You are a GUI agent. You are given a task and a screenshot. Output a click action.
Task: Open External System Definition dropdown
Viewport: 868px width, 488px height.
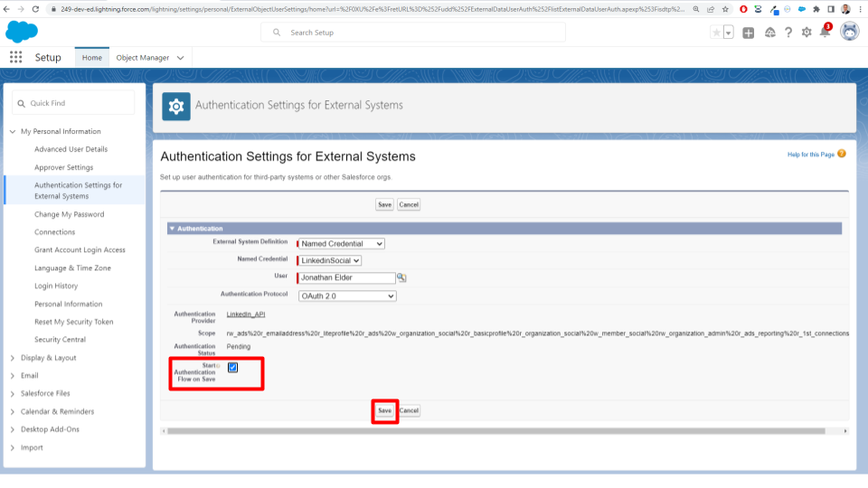(342, 243)
